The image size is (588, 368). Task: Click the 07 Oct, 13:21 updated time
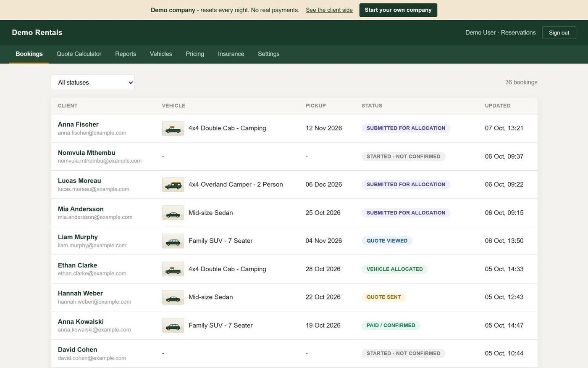tap(504, 128)
